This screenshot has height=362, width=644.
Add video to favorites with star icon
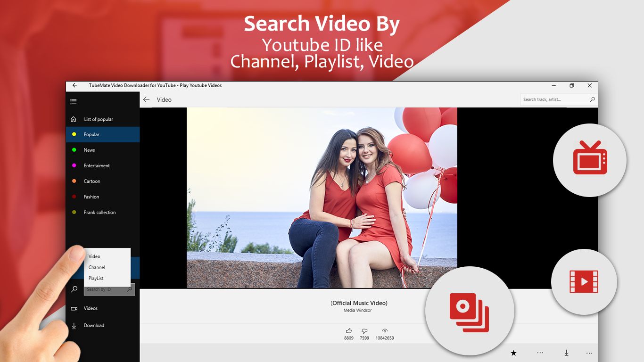tap(514, 353)
